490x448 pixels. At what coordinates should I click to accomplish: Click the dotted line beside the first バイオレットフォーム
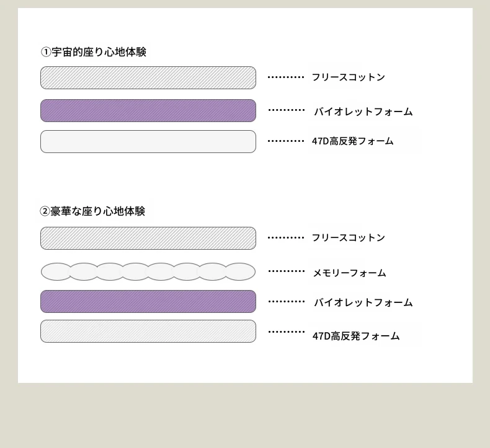coord(287,110)
